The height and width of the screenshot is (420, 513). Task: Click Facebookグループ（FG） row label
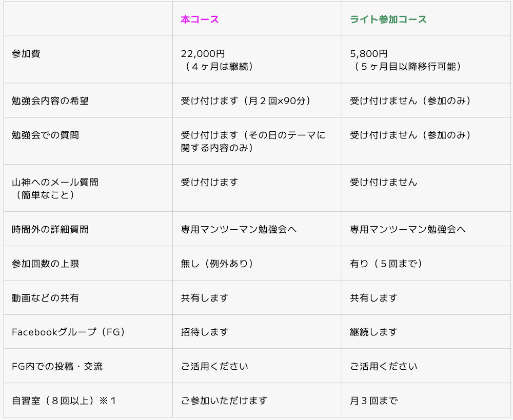(68, 332)
